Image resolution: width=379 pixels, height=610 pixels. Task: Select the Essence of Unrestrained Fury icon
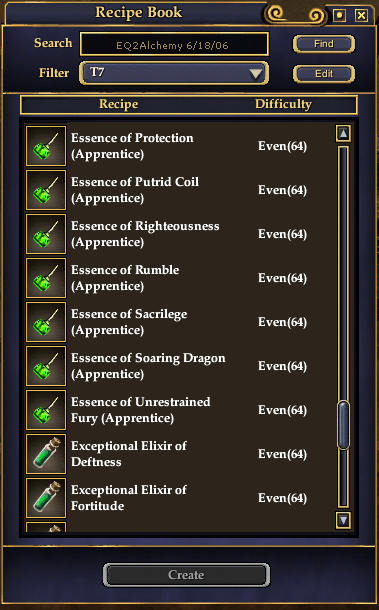pos(46,410)
